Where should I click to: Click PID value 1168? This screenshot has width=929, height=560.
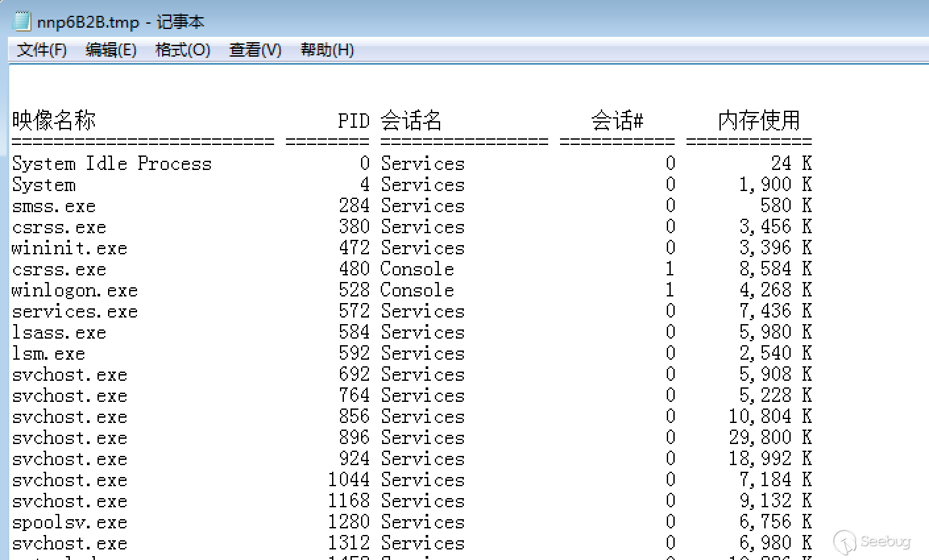pyautogui.click(x=349, y=501)
